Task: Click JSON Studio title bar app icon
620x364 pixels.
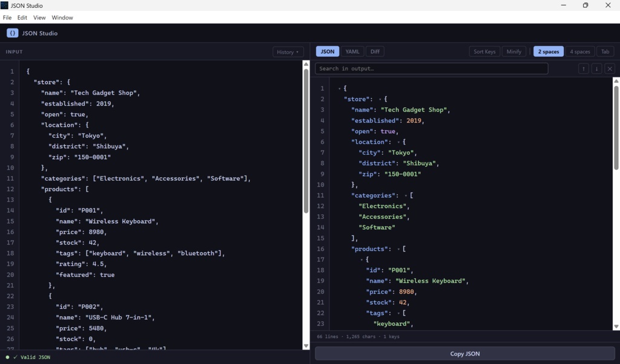Action: pyautogui.click(x=4, y=5)
